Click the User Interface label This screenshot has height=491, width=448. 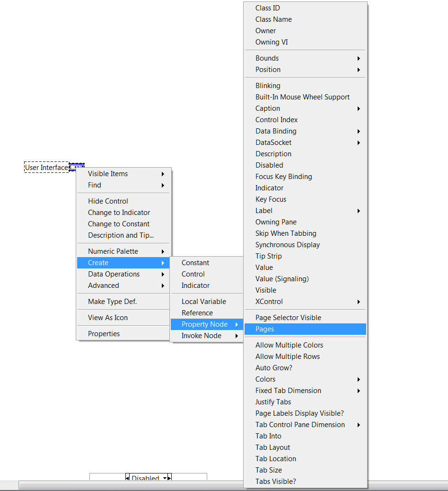coord(46,168)
